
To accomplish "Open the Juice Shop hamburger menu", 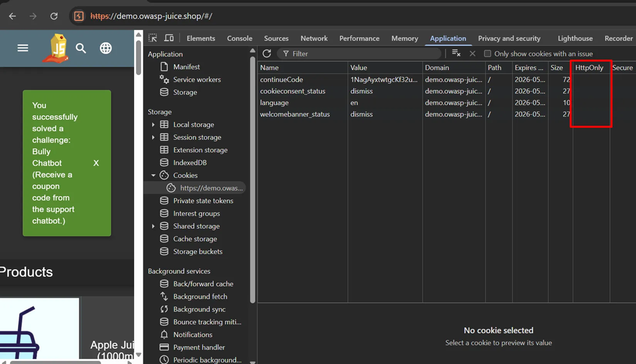I will tap(23, 48).
